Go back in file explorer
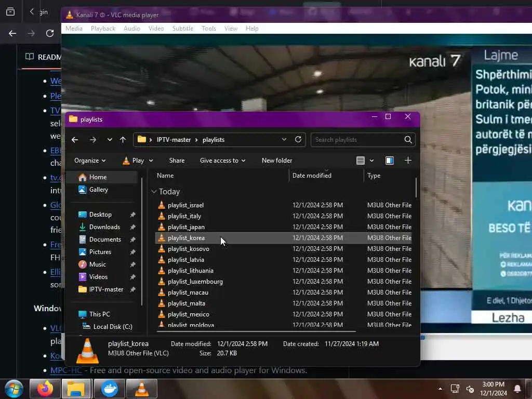Viewport: 532px width, 399px height. coord(75,140)
